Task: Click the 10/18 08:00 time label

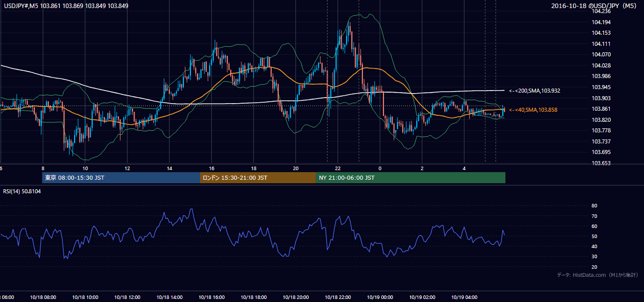Action: (43, 297)
